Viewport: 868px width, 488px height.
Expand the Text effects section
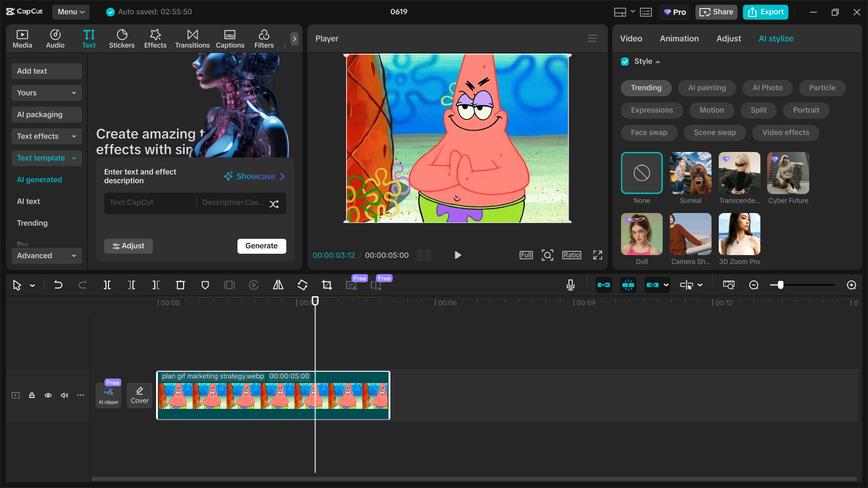[x=46, y=136]
